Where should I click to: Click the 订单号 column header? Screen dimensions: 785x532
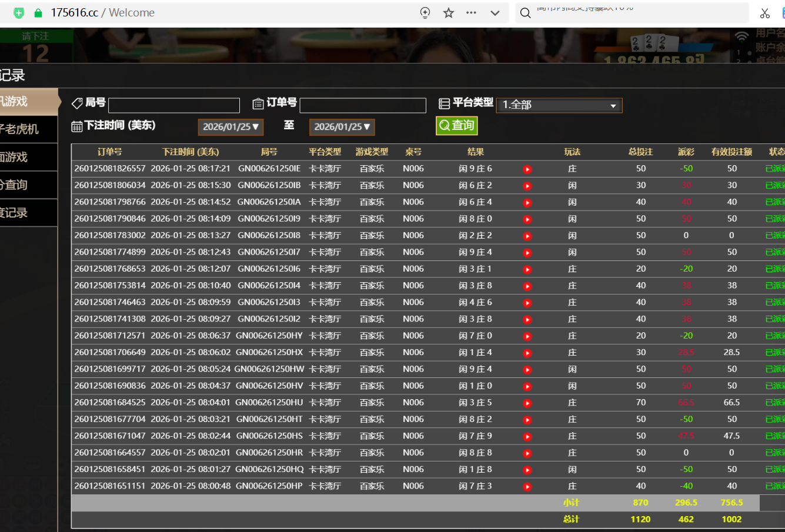[109, 152]
